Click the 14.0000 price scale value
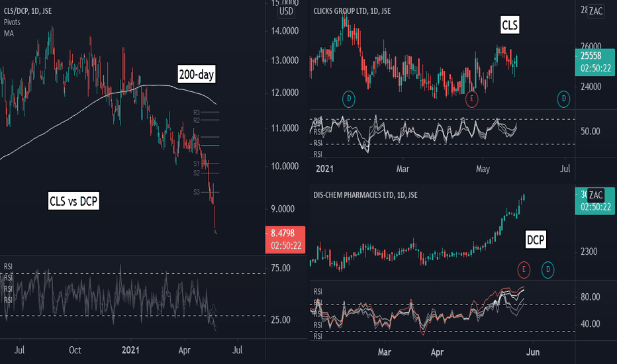 (x=285, y=30)
